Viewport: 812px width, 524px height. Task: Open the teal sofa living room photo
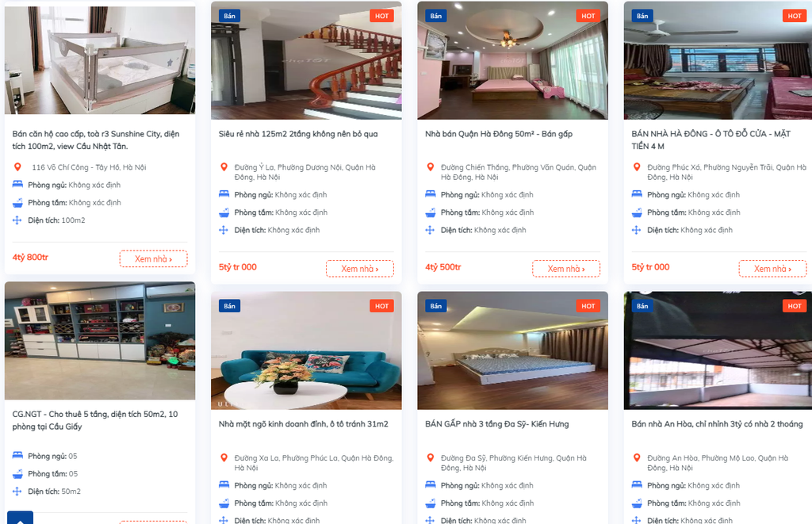306,350
